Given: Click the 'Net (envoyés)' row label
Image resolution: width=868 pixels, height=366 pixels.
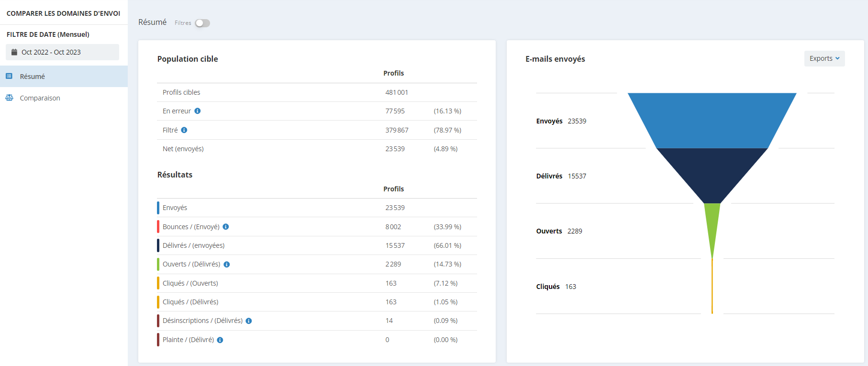Looking at the screenshot, I should click(183, 149).
